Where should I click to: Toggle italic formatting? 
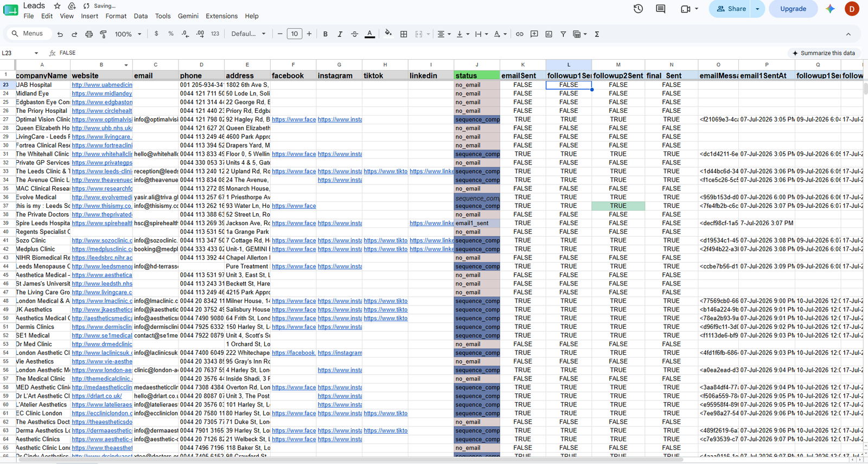[x=340, y=34]
